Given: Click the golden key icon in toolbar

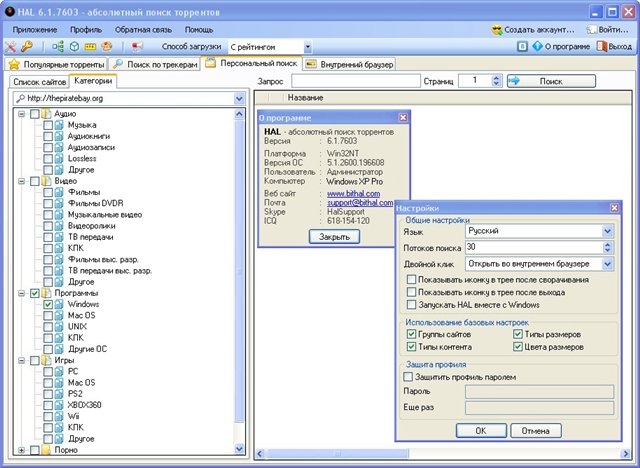Looking at the screenshot, I should click(x=26, y=47).
